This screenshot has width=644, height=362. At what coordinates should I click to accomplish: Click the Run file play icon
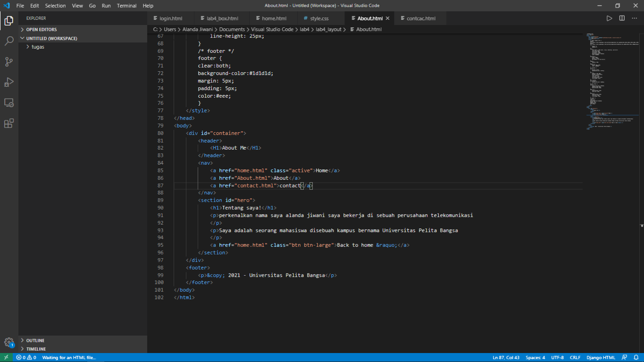pos(609,18)
